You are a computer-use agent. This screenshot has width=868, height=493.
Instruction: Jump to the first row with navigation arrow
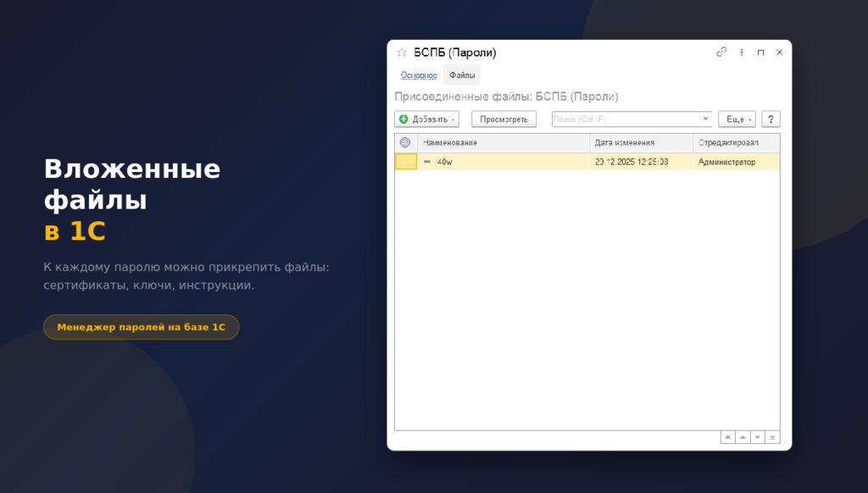(728, 437)
